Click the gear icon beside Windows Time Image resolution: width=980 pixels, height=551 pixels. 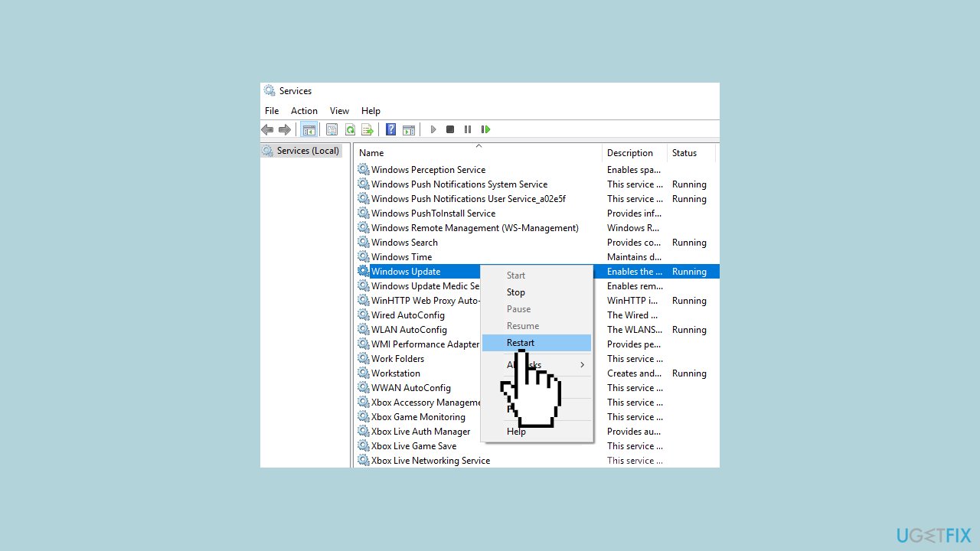click(x=364, y=257)
